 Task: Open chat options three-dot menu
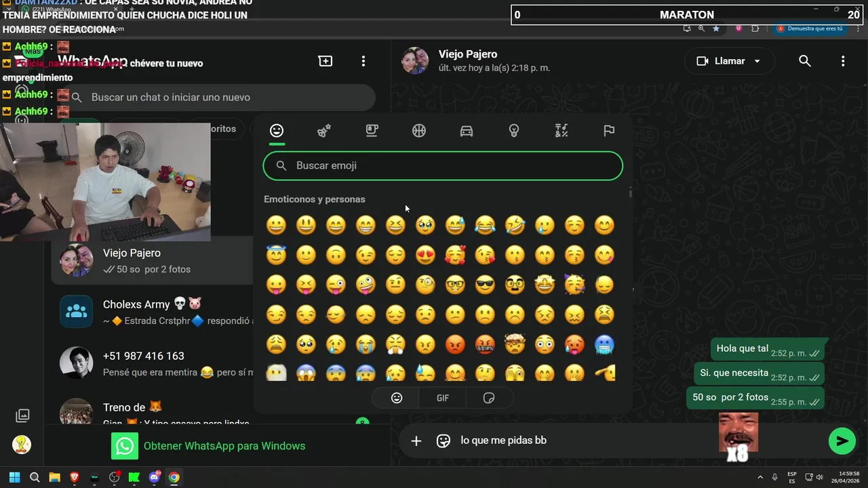pyautogui.click(x=843, y=61)
